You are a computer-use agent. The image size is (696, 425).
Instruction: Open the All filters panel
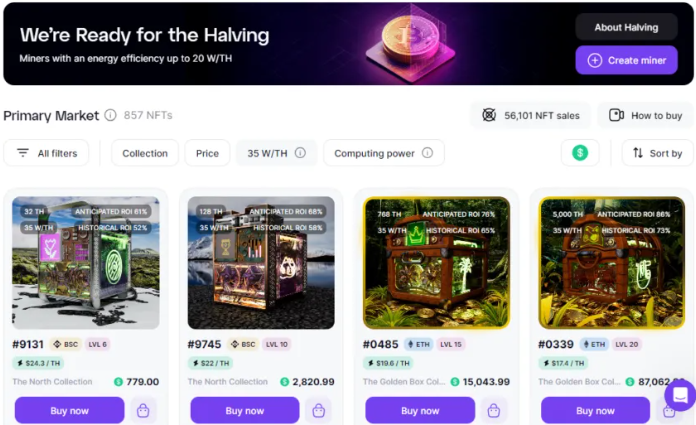pyautogui.click(x=46, y=153)
